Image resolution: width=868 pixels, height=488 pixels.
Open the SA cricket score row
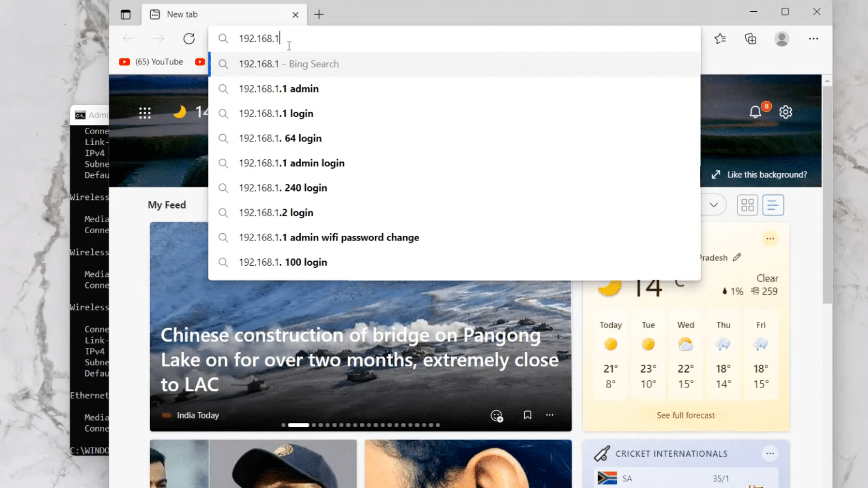pyautogui.click(x=686, y=479)
